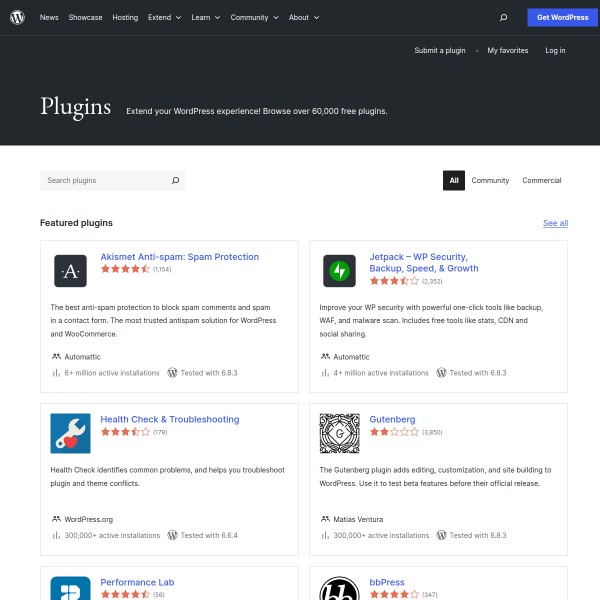The image size is (600, 600).
Task: Click the bbPress plugin icon
Action: pyautogui.click(x=339, y=588)
